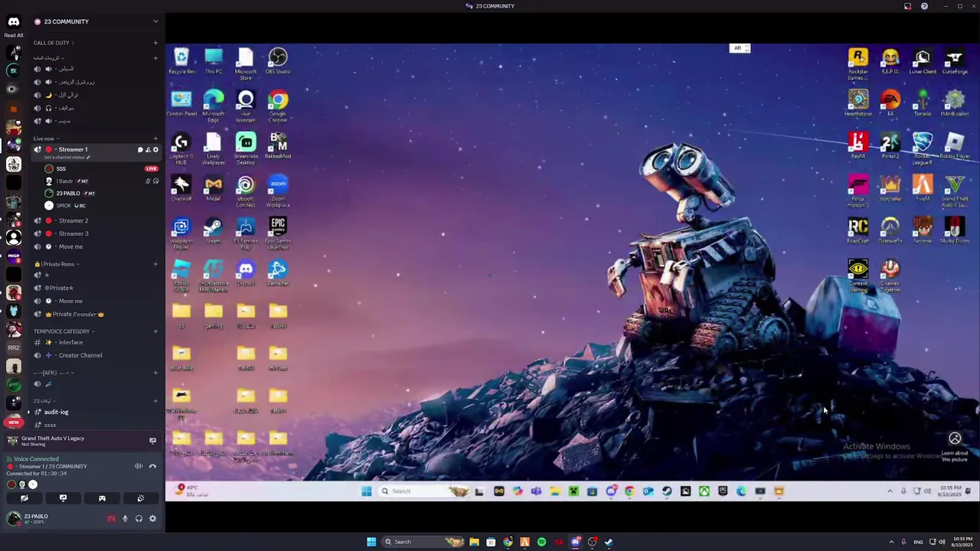This screenshot has height=551, width=980.
Task: Toggle camera in voice panel
Action: [24, 498]
